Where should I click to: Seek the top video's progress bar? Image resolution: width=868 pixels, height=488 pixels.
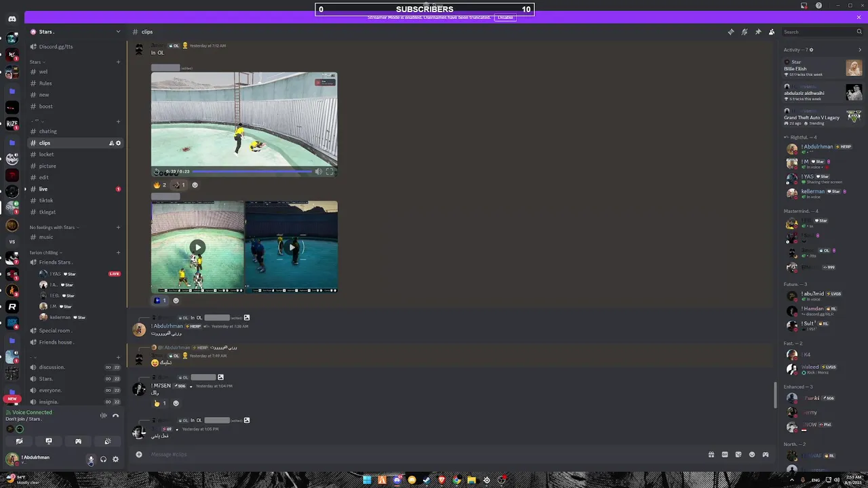253,171
